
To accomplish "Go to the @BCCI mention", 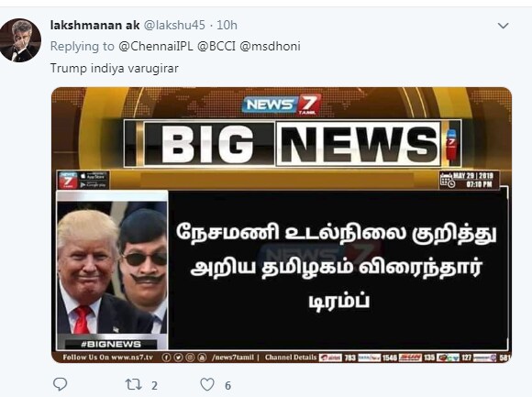I will coord(216,47).
